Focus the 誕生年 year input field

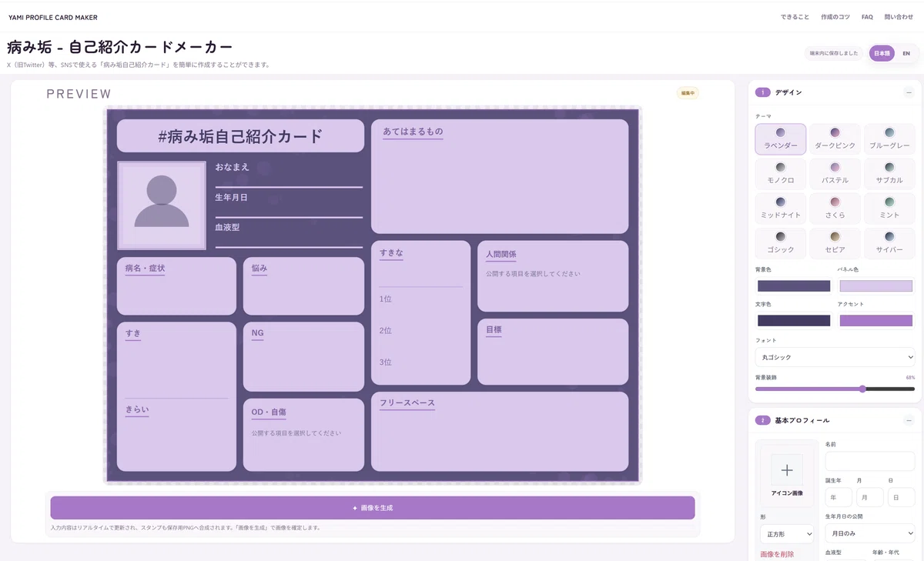coord(839,497)
